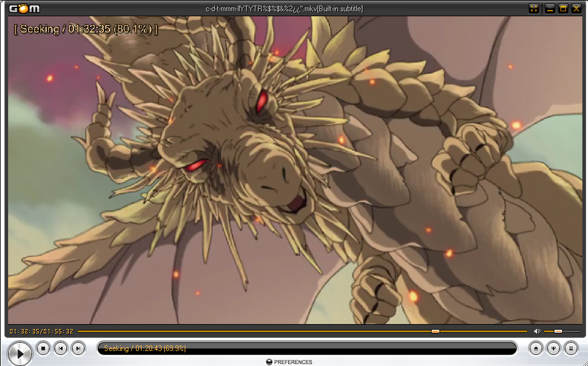Viewport: 588px width, 366px height.
Task: Switch to full screen mode from the title bar
Action: pos(534,8)
